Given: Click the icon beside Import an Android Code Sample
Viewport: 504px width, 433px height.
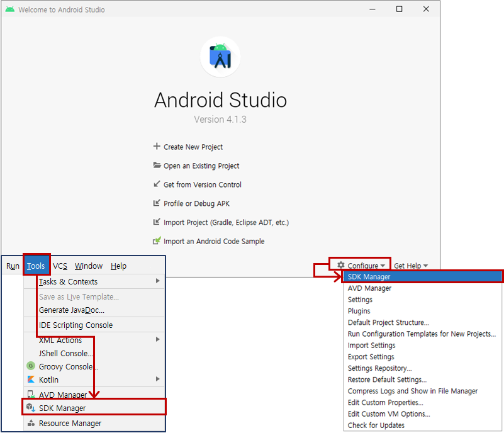Looking at the screenshot, I should pyautogui.click(x=157, y=240).
